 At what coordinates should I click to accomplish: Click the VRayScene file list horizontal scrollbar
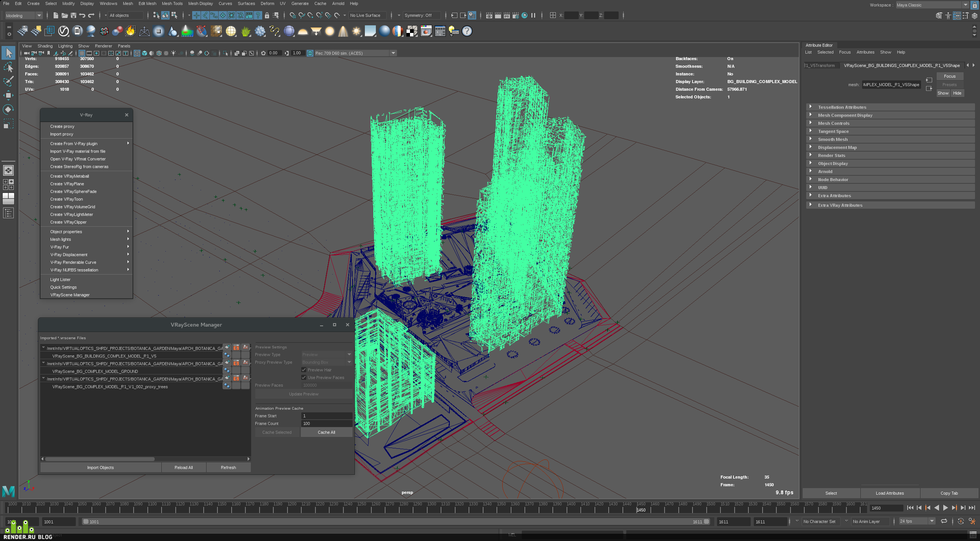pyautogui.click(x=100, y=459)
